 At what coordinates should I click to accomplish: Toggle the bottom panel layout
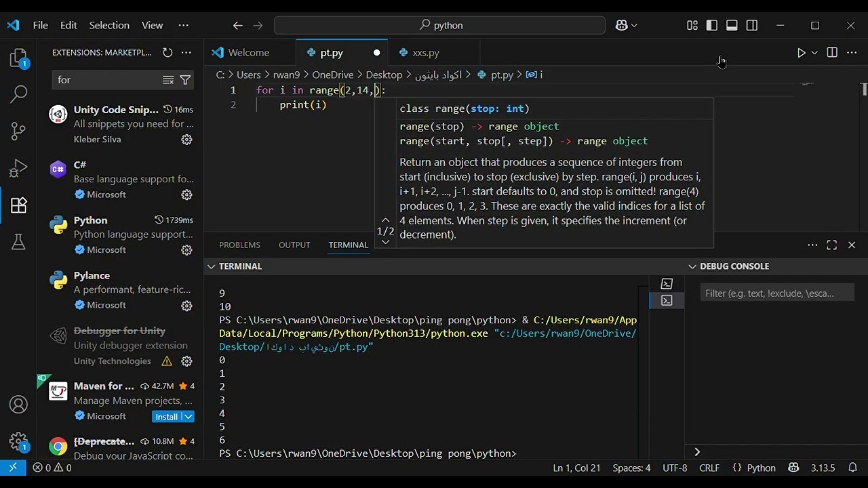pyautogui.click(x=732, y=26)
